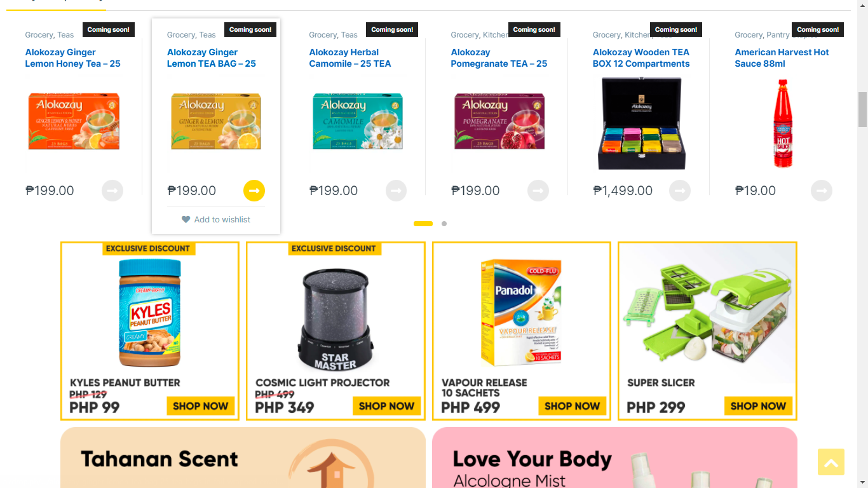Shop now for Vapour Release 10 Sachets
This screenshot has width=868, height=488.
(x=572, y=406)
